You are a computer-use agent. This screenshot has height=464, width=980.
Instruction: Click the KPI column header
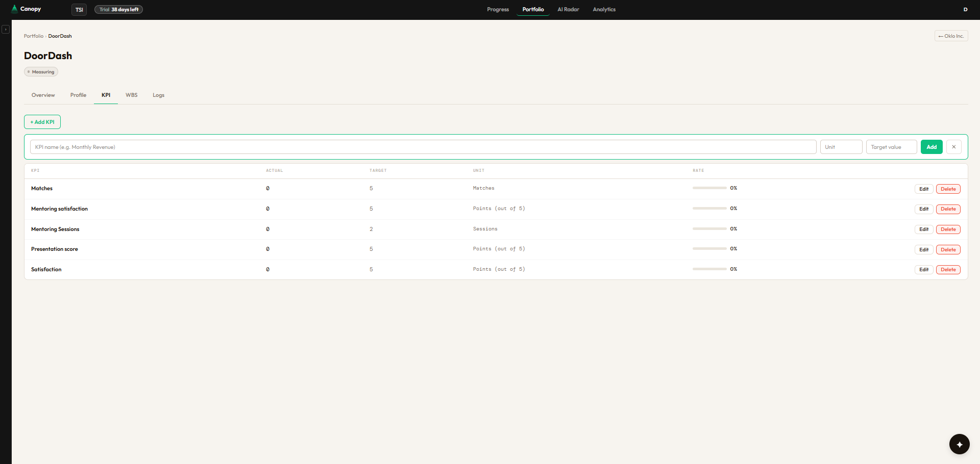[x=35, y=171]
